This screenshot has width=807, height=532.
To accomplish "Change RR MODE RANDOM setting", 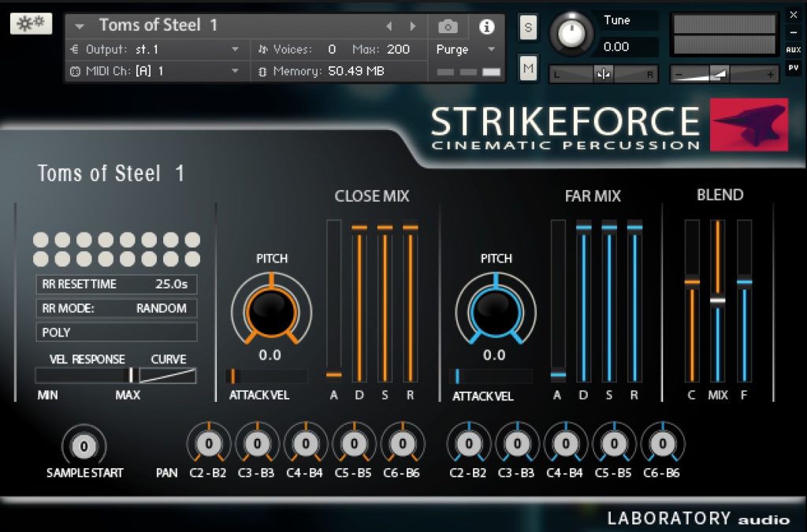I will [117, 308].
